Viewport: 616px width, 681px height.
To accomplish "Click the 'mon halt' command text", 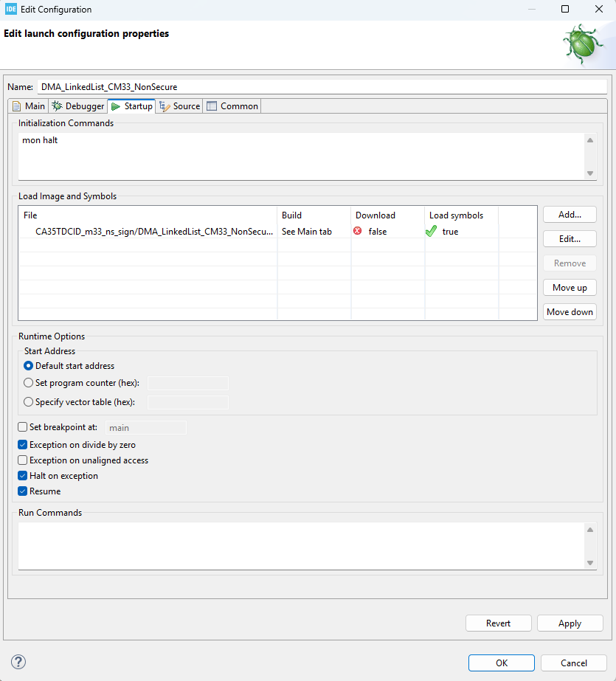I will (x=40, y=140).
